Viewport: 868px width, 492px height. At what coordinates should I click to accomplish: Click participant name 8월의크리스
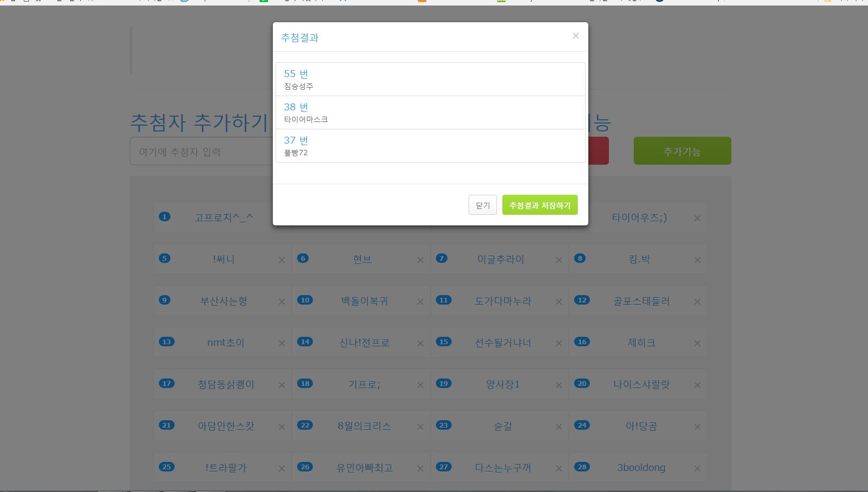(x=364, y=426)
